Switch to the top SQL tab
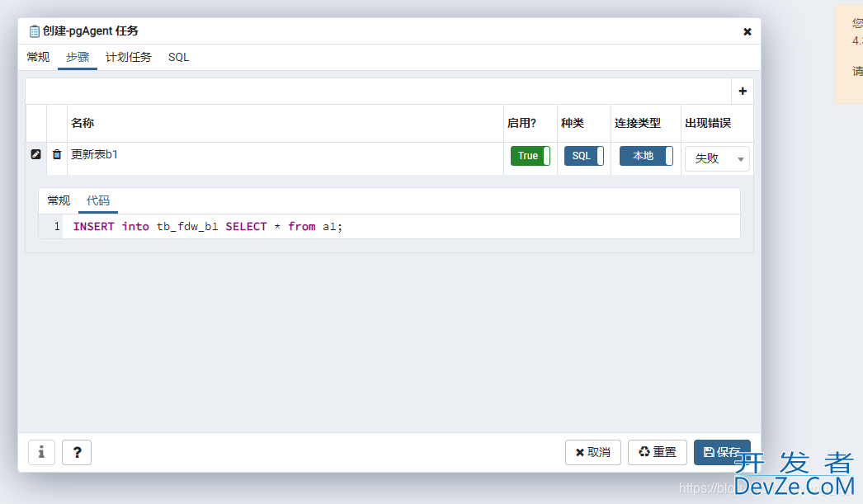Screen dimensions: 863x504 (178, 57)
